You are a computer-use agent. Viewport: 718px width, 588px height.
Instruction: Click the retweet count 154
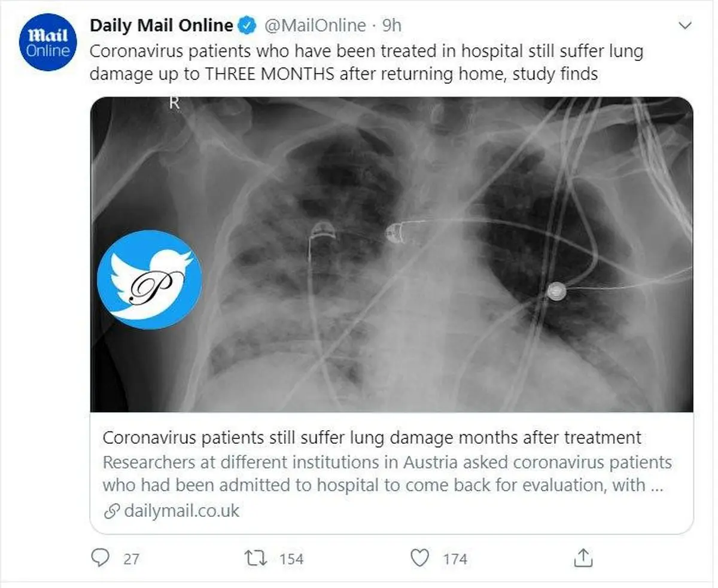click(x=291, y=559)
